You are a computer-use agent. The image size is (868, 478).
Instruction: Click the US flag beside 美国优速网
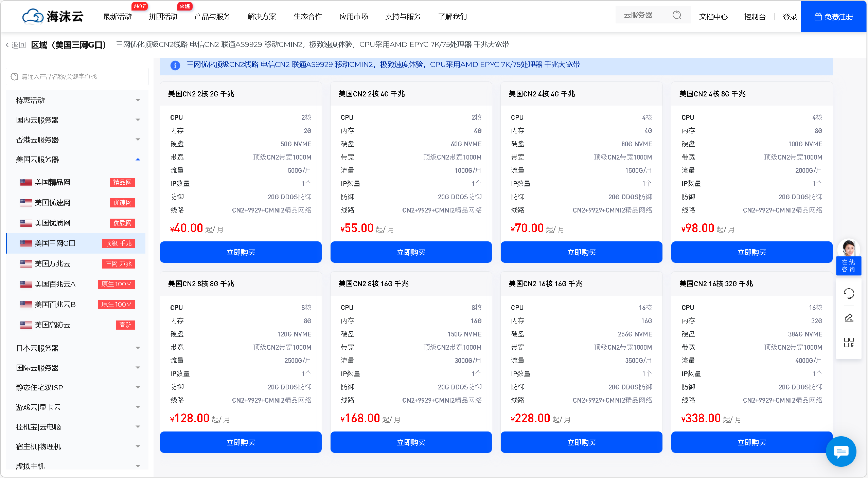26,203
